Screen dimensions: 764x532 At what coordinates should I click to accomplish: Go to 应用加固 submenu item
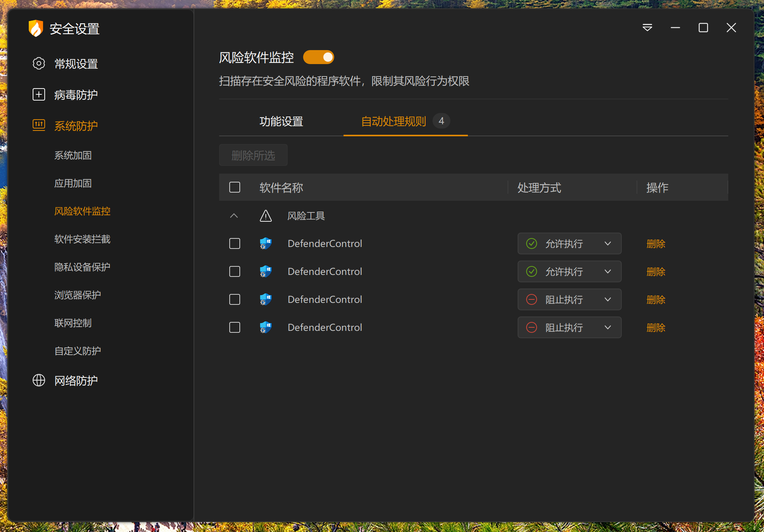click(x=73, y=183)
